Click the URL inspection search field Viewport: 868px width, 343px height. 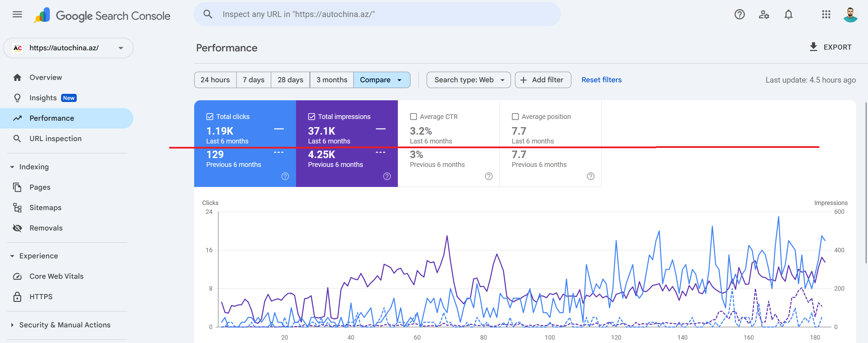coord(377,14)
